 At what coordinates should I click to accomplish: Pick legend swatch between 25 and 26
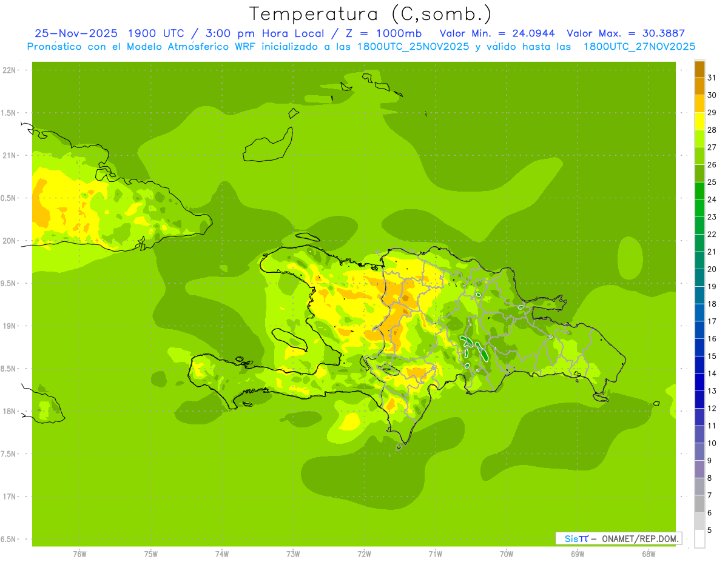point(699,173)
